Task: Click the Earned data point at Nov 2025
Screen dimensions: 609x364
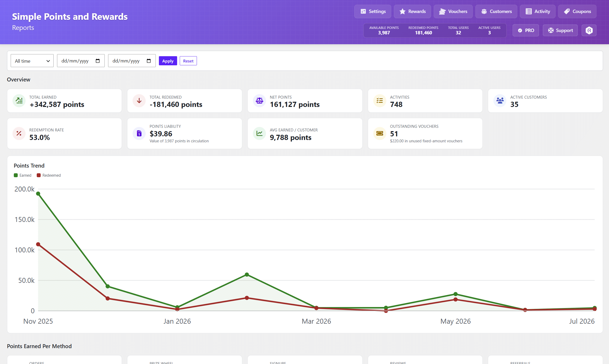Action: [x=38, y=194]
